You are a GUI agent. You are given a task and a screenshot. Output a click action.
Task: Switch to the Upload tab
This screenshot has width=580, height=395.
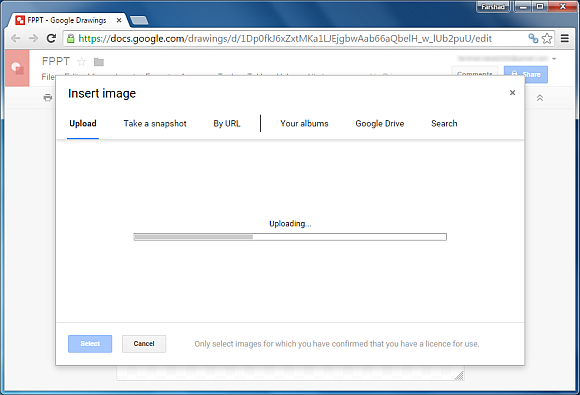pos(83,124)
